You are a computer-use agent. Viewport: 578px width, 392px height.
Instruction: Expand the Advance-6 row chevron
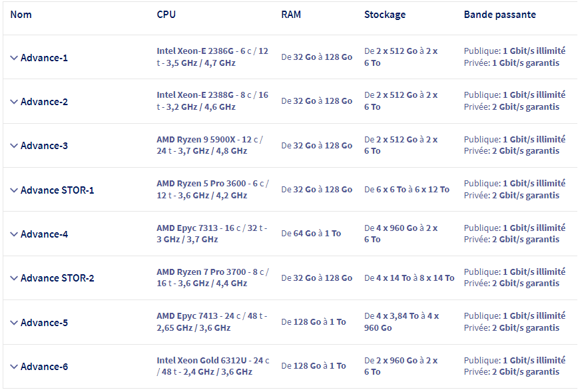point(14,367)
